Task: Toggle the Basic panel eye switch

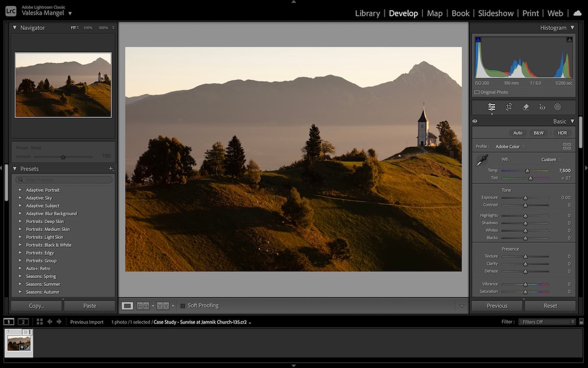Action: click(x=474, y=121)
